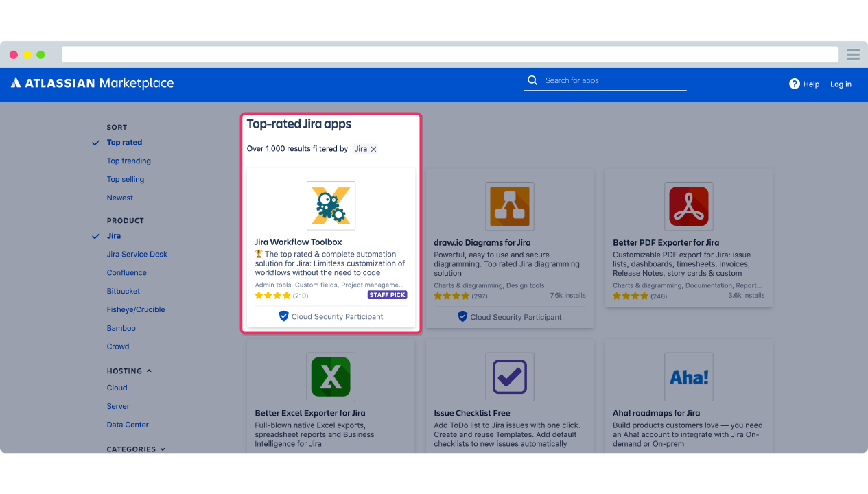The width and height of the screenshot is (868, 494).
Task: Click the Aha! roadmaps app icon
Action: [689, 377]
